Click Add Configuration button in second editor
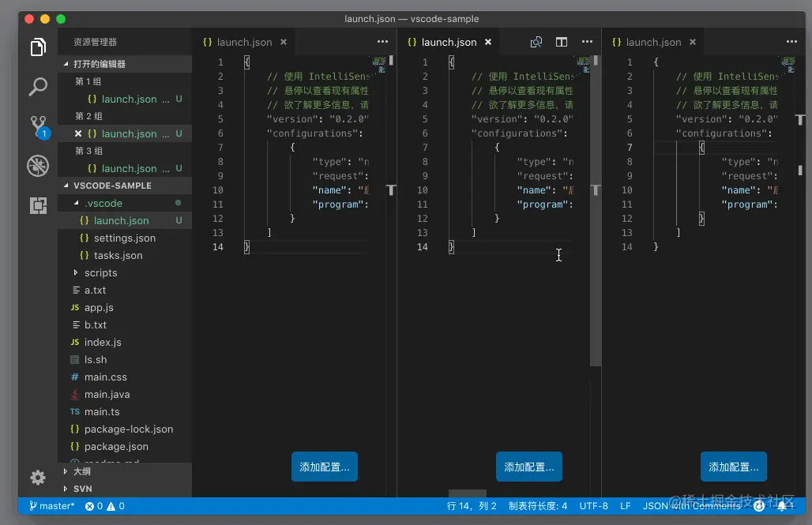This screenshot has width=812, height=525. [x=528, y=467]
